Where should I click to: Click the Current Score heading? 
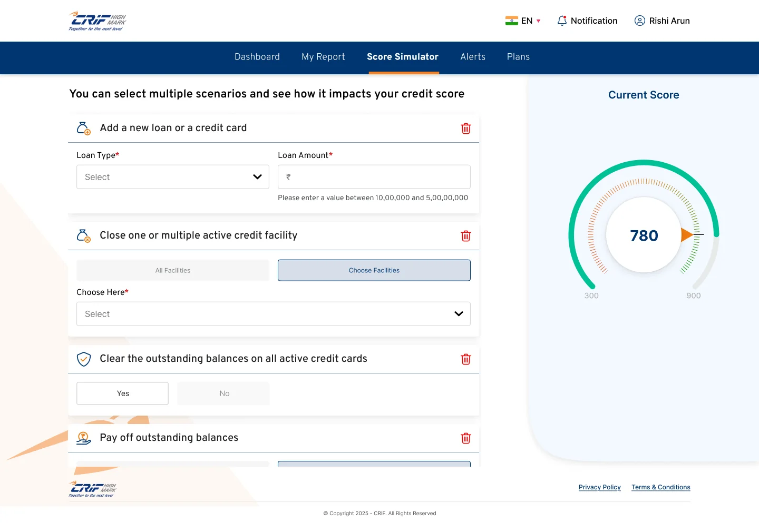tap(644, 95)
